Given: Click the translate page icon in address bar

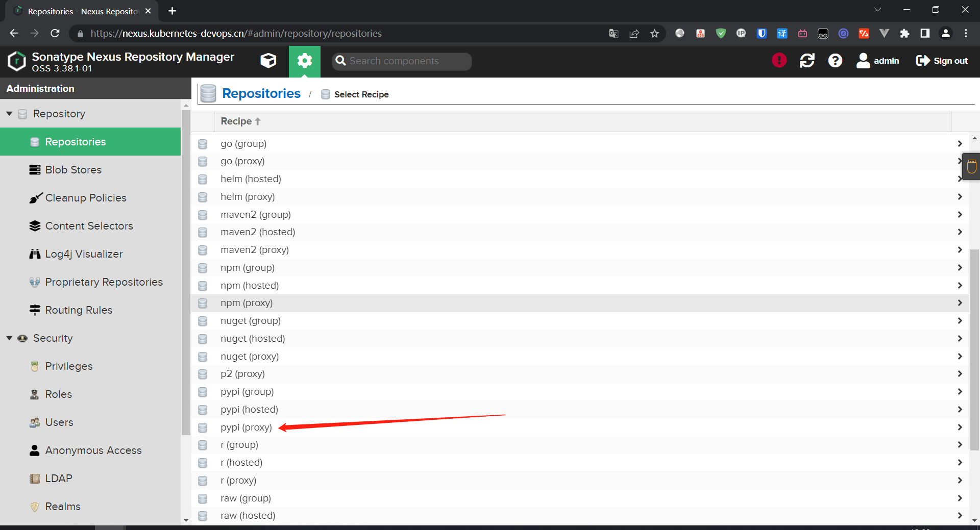Looking at the screenshot, I should click(614, 34).
